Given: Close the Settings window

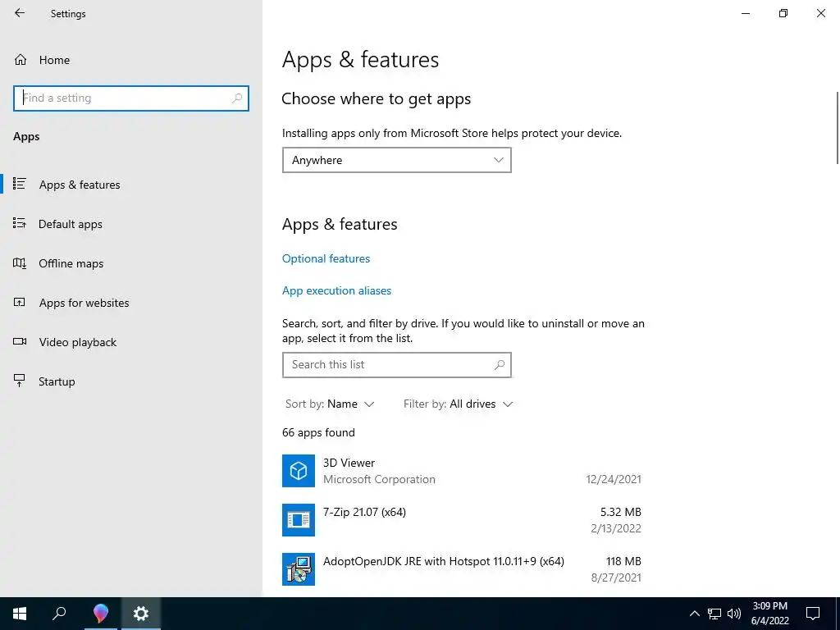Looking at the screenshot, I should (x=820, y=13).
